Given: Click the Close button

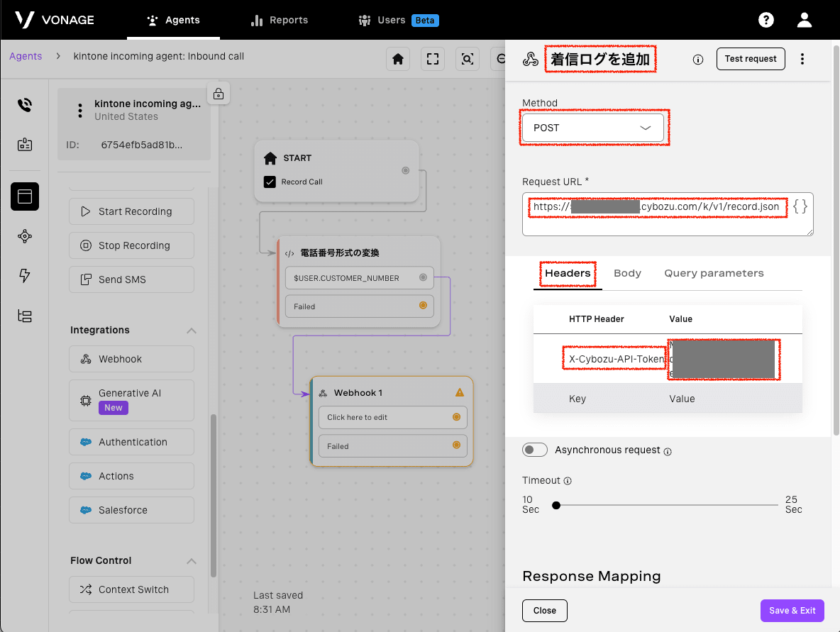Looking at the screenshot, I should (x=544, y=611).
